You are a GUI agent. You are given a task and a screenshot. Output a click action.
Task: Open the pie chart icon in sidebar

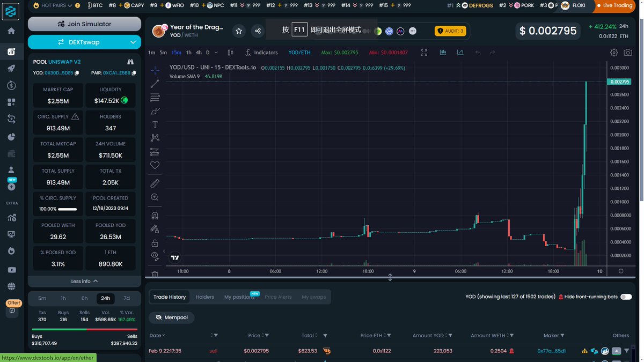(11, 137)
